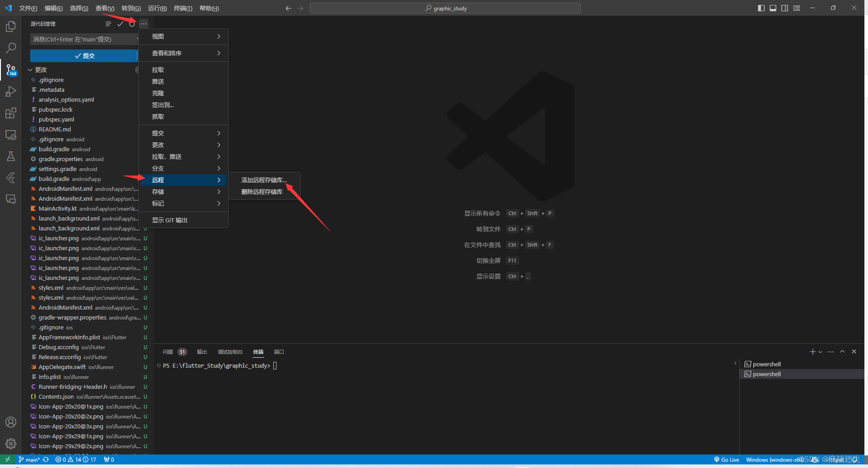The width and height of the screenshot is (868, 468).
Task: Expand the 标记 submenu
Action: click(184, 203)
